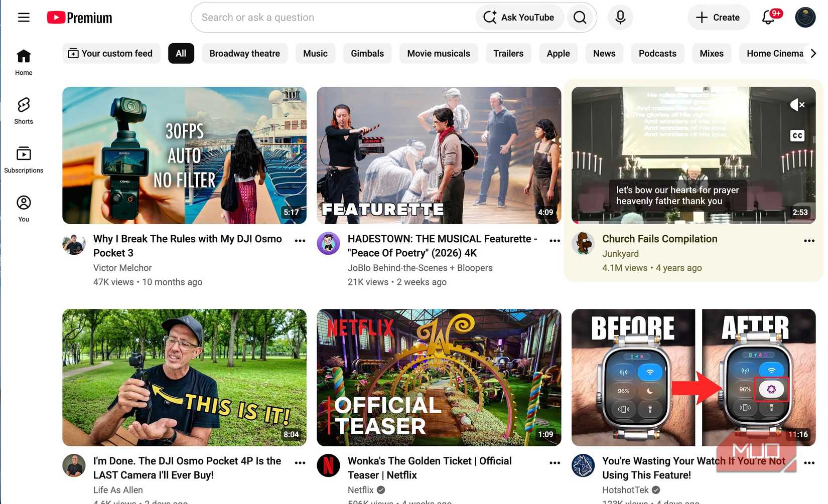The image size is (828, 504).
Task: Show more category chips with right arrow
Action: [813, 53]
